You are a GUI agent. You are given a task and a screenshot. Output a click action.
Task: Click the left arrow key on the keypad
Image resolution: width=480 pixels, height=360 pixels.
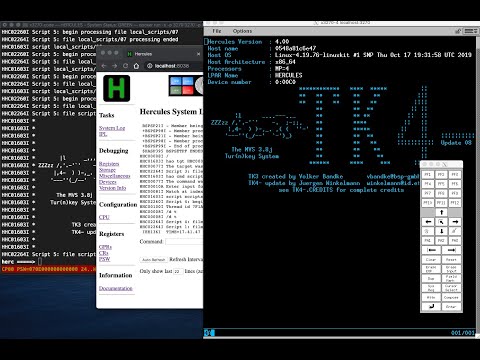428,222
